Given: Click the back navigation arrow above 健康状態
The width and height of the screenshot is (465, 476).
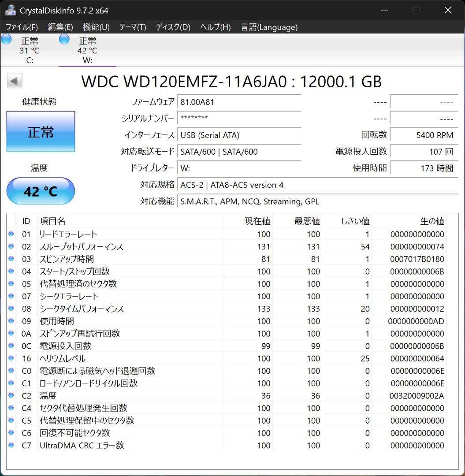Looking at the screenshot, I should (14, 80).
